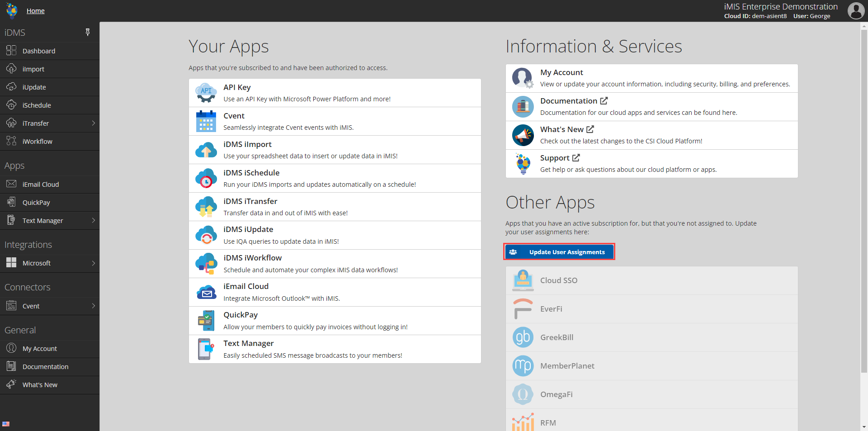Open the user profile avatar
This screenshot has height=431, width=868.
(x=856, y=10)
